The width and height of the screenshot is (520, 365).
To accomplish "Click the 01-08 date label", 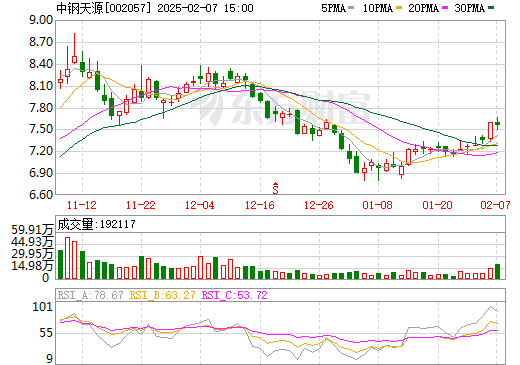I will 377,205.
